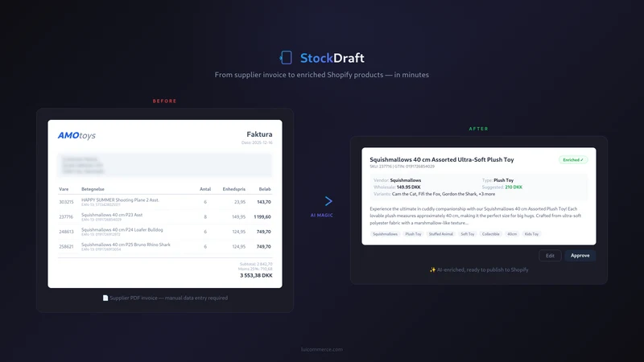Click the product title 'Squishmallows 40 cm Assorted Ultra-Soft Plush Toy'

(441, 159)
